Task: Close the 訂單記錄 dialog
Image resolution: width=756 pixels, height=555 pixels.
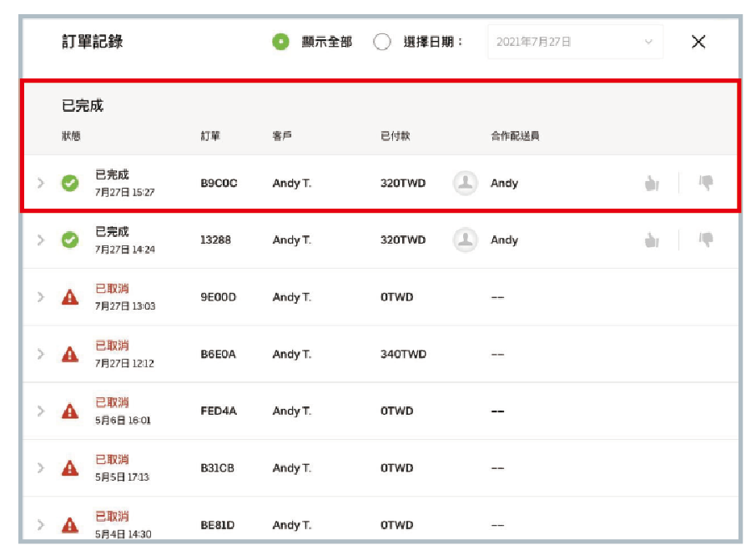Action: click(698, 42)
